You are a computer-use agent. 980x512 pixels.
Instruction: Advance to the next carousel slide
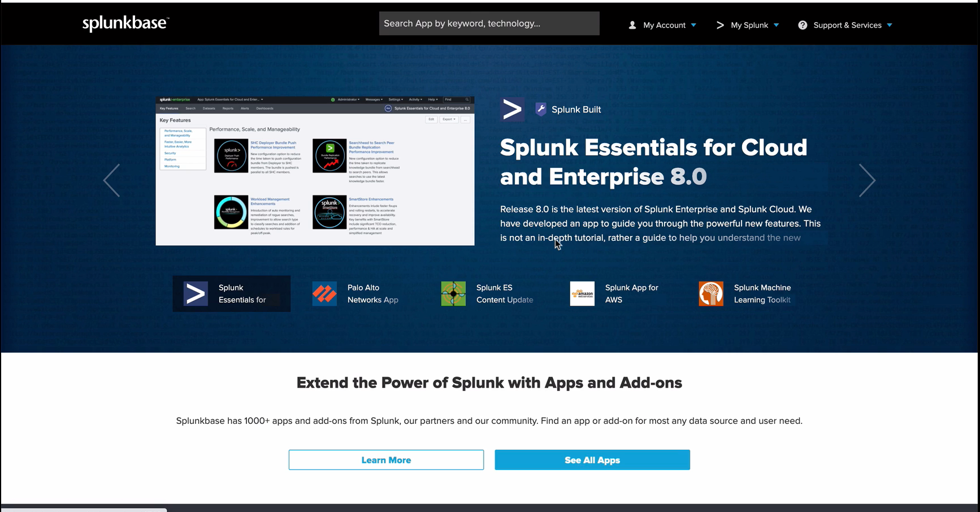click(867, 180)
